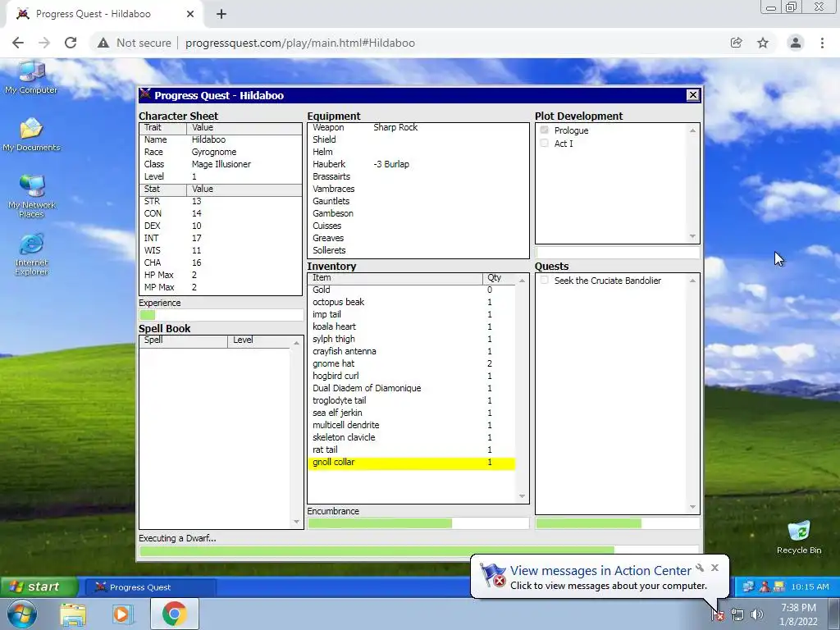Click Quests panel scroll up arrow
This screenshot has width=840, height=630.
point(692,281)
